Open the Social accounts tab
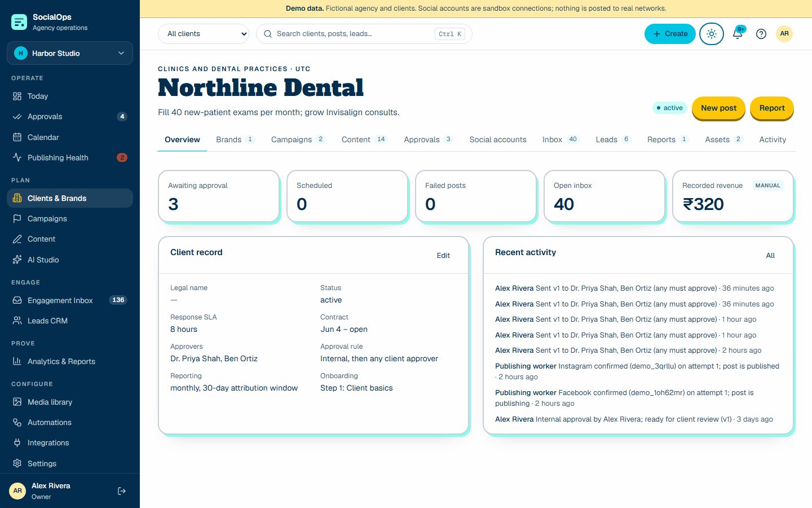The image size is (812, 508). (498, 139)
